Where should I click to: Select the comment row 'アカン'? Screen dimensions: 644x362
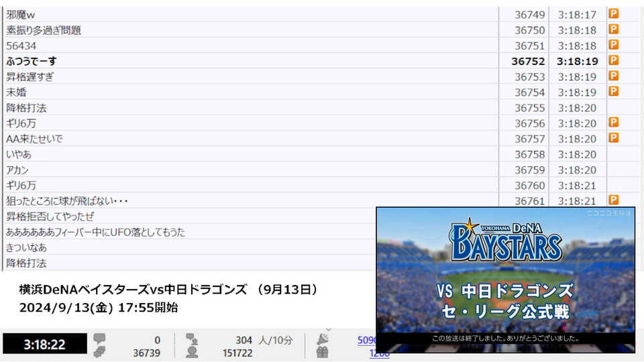click(x=250, y=170)
